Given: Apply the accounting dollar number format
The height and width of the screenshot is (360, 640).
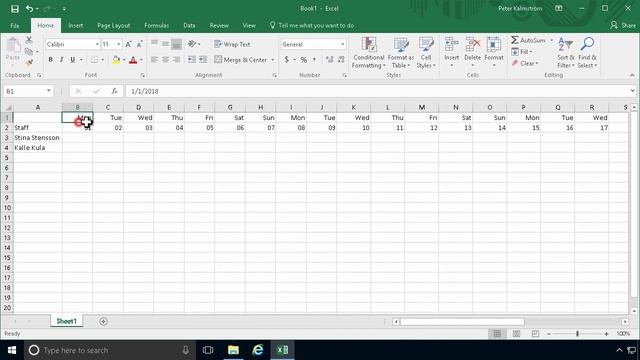Looking at the screenshot, I should (287, 60).
